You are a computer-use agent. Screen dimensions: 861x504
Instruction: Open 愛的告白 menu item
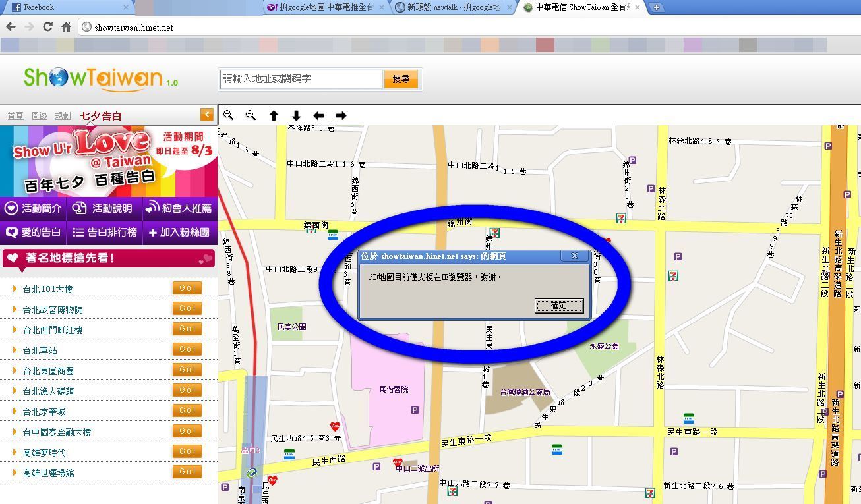34,233
